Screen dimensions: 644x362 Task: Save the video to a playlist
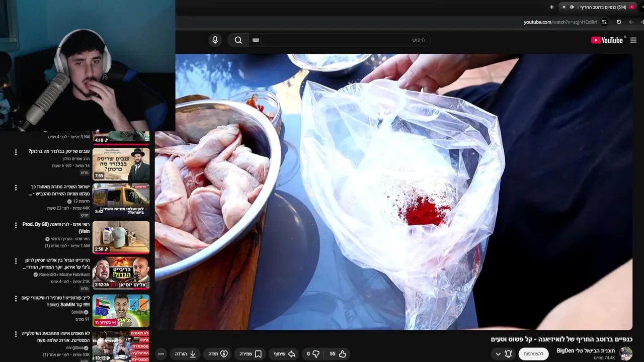tap(251, 354)
